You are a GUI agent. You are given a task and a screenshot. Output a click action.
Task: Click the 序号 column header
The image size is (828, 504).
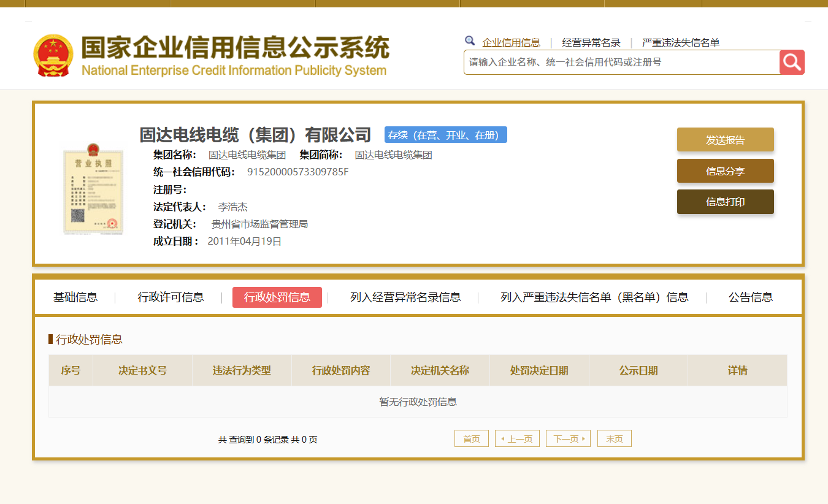pyautogui.click(x=71, y=370)
